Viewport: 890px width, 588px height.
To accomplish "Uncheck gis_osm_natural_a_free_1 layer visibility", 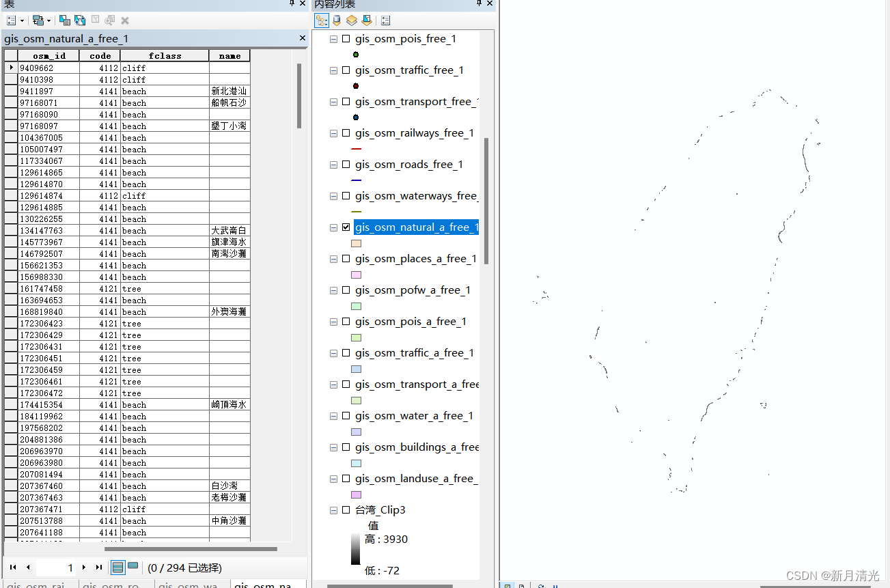I will click(x=346, y=227).
